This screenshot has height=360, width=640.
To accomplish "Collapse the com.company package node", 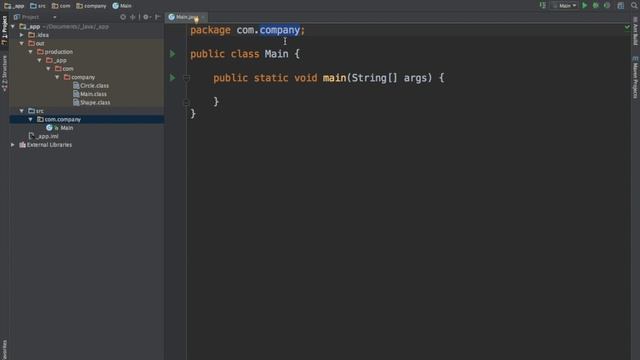I will click(31, 120).
